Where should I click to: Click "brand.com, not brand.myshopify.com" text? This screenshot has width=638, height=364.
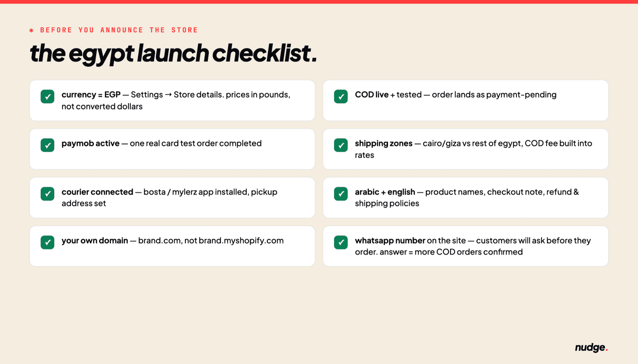point(211,241)
